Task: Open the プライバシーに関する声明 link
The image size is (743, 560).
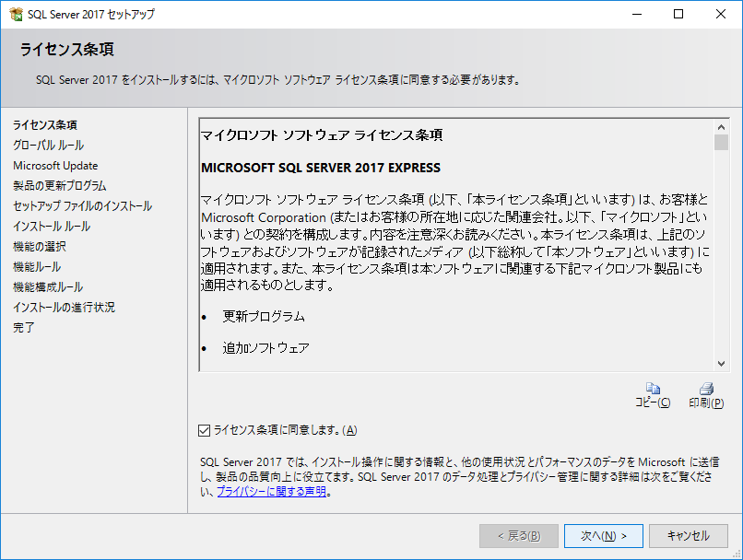Action: click(x=272, y=492)
